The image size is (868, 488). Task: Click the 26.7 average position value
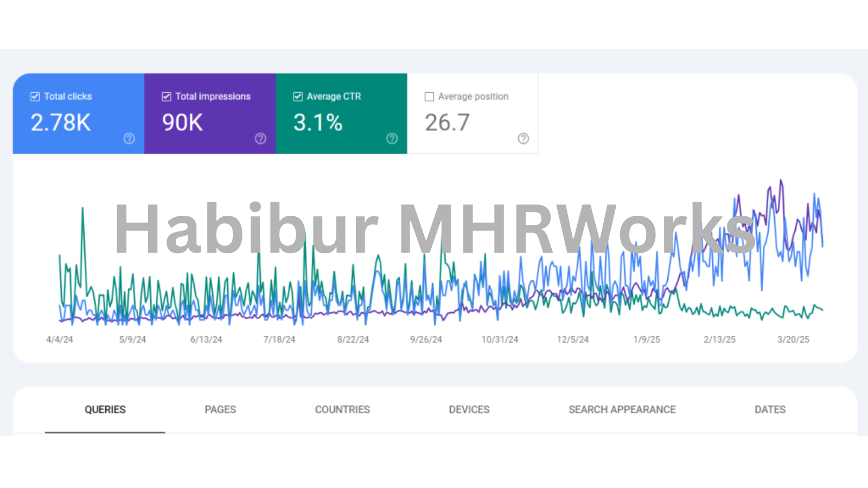[x=447, y=123]
